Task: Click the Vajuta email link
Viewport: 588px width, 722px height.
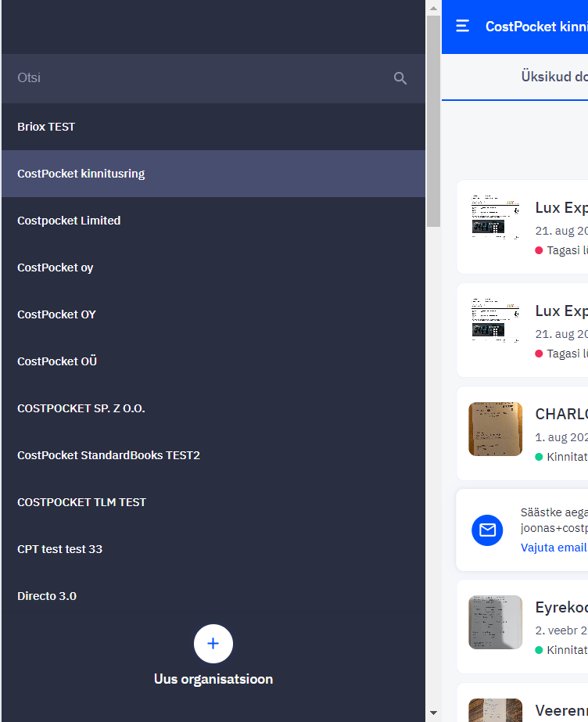Action: coord(554,548)
